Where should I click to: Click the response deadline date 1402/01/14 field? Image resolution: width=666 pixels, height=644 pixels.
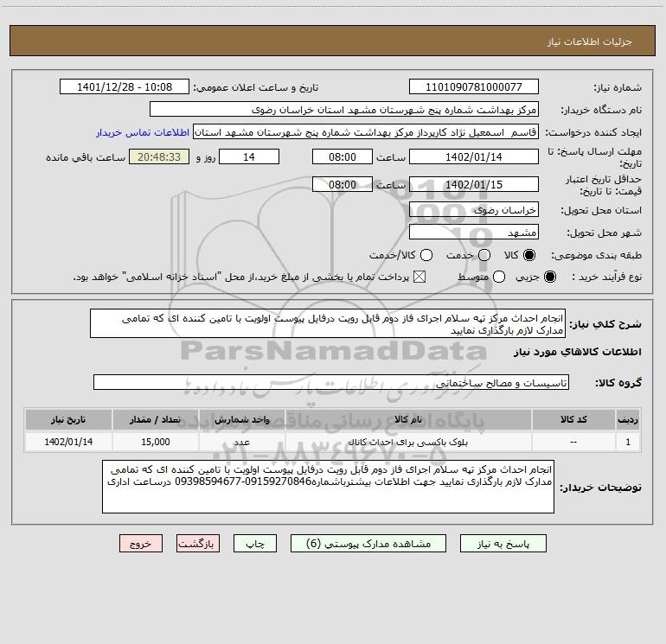[474, 156]
